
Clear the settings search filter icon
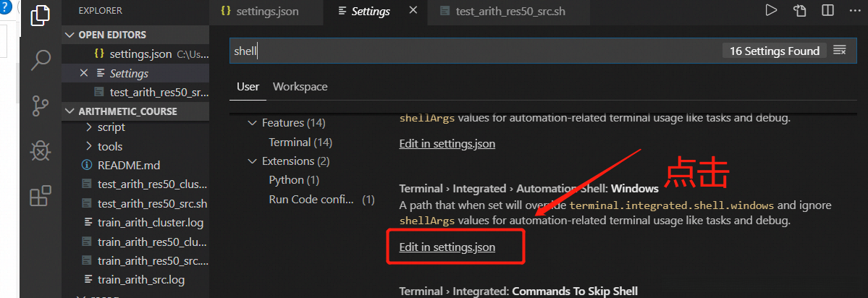click(x=840, y=51)
